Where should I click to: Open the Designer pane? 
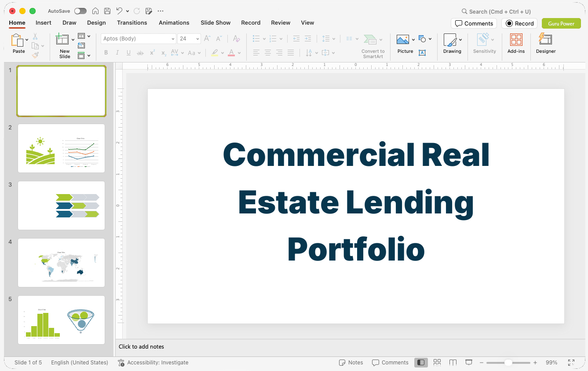click(546, 44)
